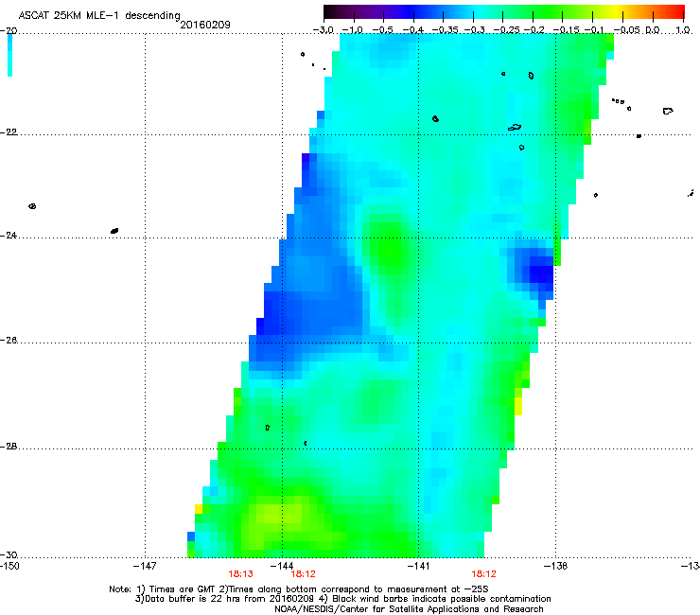This screenshot has height=615, width=700.
Task: Click the "-1.0" color scale label
Action: (353, 30)
